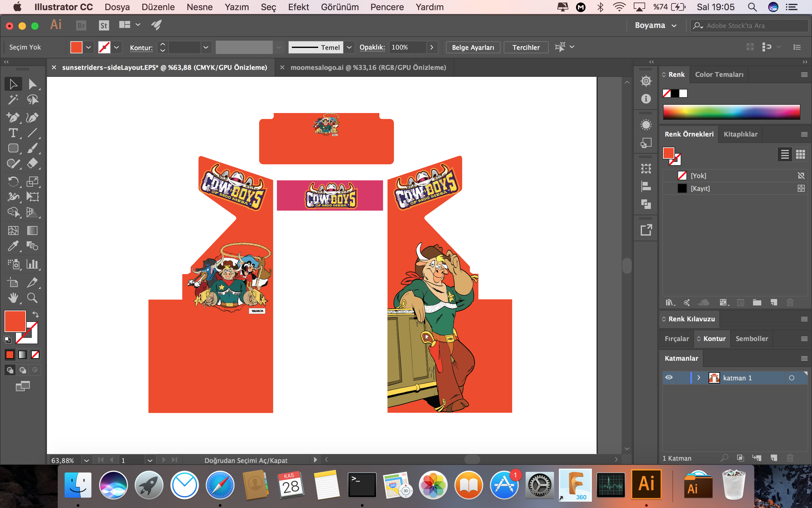Viewport: 812px width, 508px height.
Task: Open the stroke weight dropdown
Action: (206, 47)
